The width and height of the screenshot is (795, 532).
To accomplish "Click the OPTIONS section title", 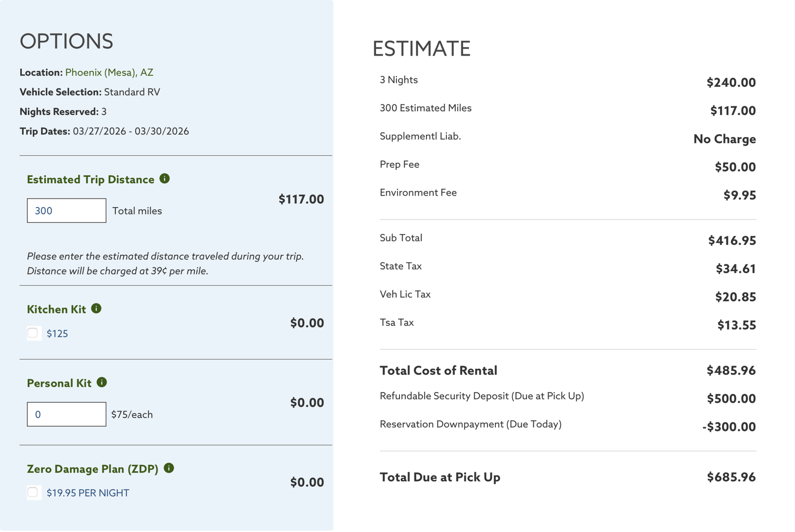I will pyautogui.click(x=67, y=41).
